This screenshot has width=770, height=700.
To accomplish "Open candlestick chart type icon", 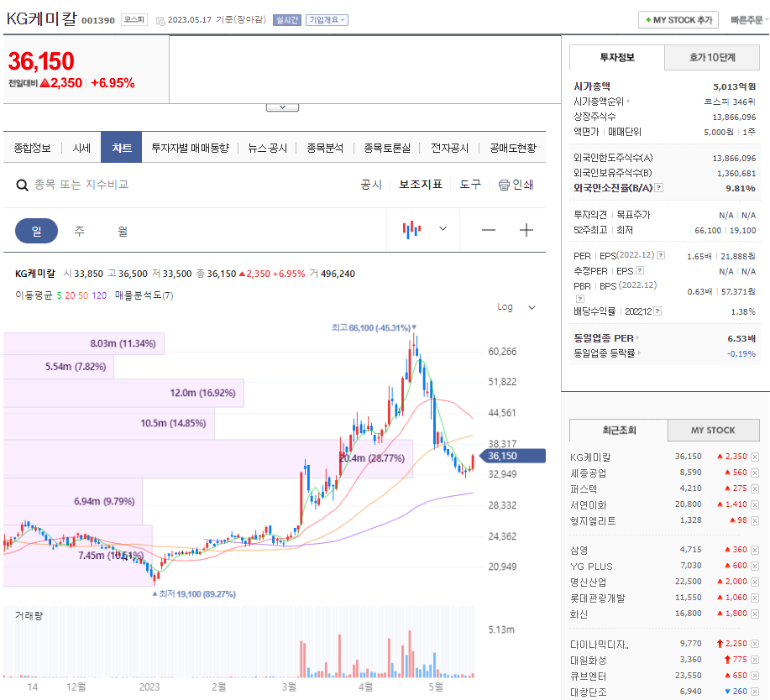I will [411, 229].
